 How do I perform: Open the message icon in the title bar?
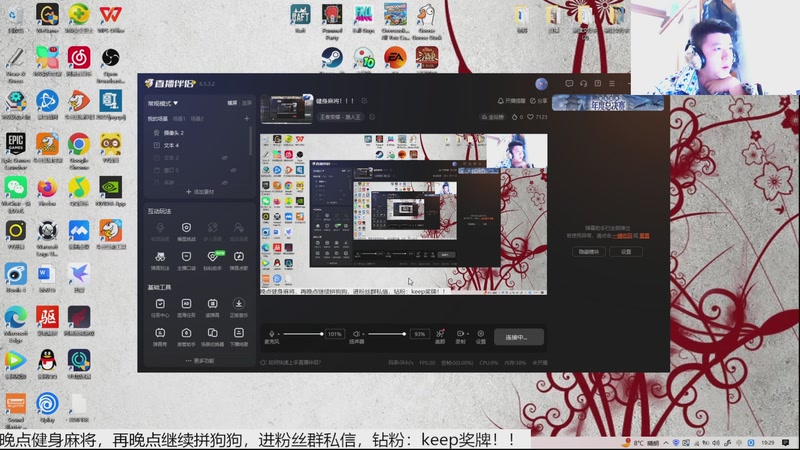coord(569,84)
